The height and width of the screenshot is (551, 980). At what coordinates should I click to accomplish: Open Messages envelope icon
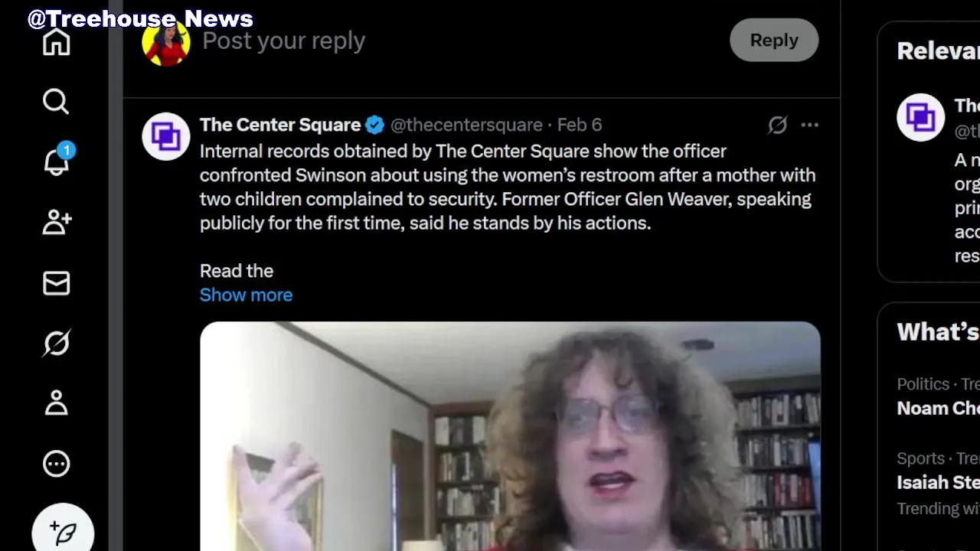[x=56, y=283]
